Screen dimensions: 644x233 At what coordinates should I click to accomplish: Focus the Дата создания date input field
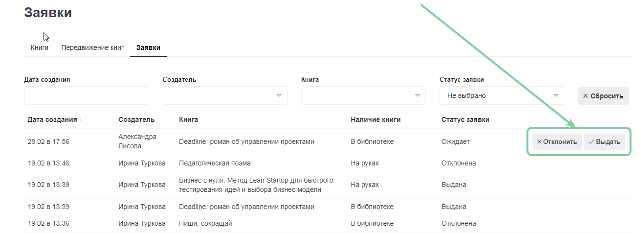87,95
